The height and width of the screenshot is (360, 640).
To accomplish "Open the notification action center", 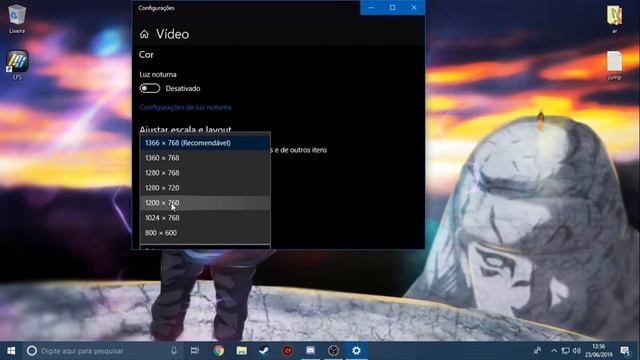I will 625,351.
